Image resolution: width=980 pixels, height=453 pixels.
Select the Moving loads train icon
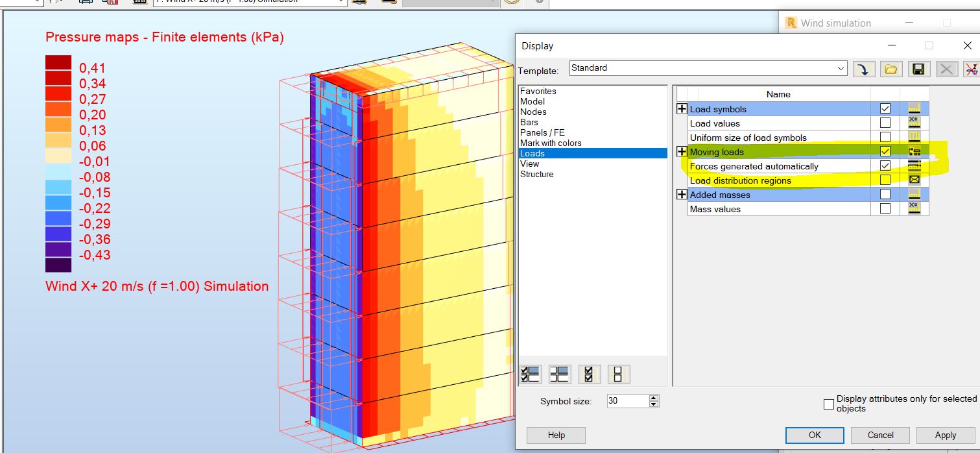(x=914, y=151)
